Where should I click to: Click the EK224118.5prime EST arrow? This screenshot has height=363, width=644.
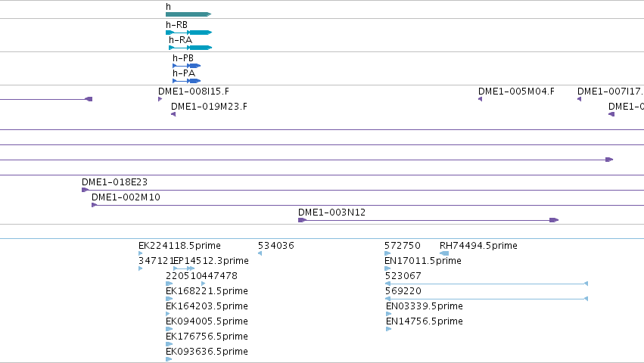point(141,253)
